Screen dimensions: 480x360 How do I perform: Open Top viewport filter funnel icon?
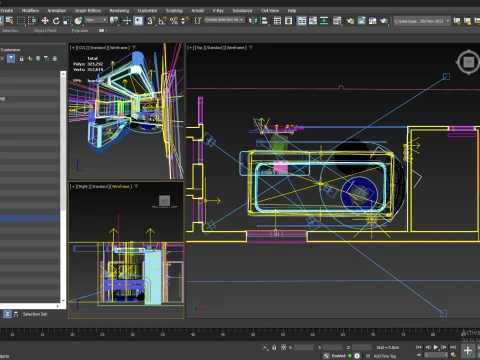[251, 48]
